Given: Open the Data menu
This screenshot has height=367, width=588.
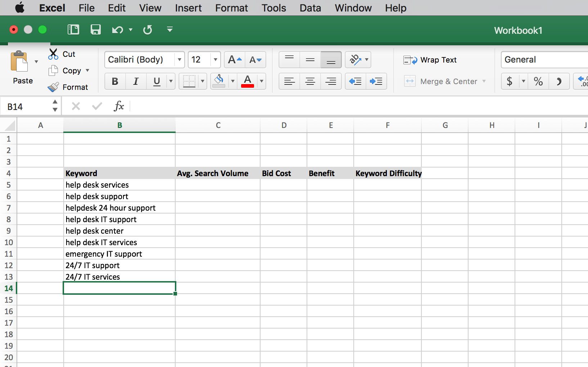Looking at the screenshot, I should 310,8.
